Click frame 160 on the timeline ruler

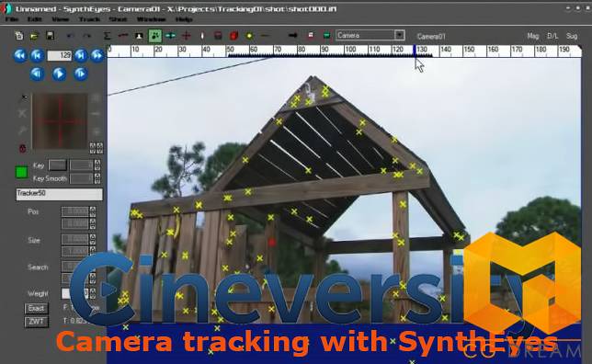pos(493,50)
